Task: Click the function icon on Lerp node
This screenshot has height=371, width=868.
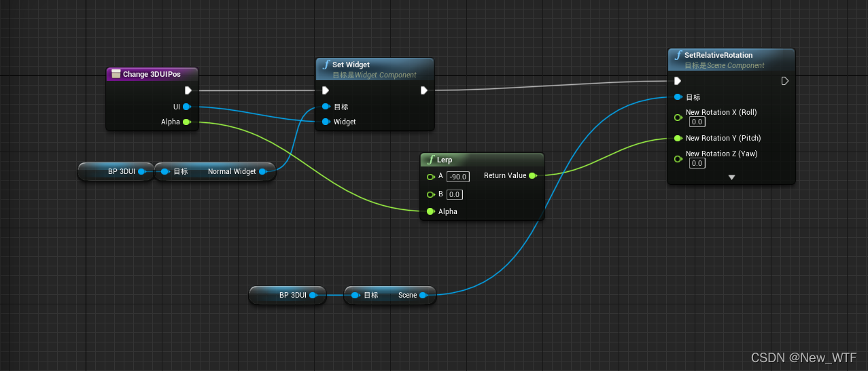Action: 430,160
